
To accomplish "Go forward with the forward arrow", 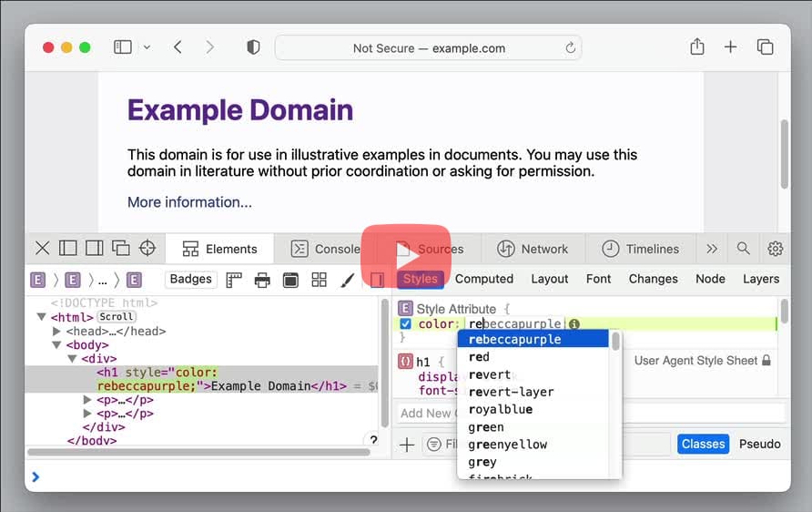I will [209, 47].
